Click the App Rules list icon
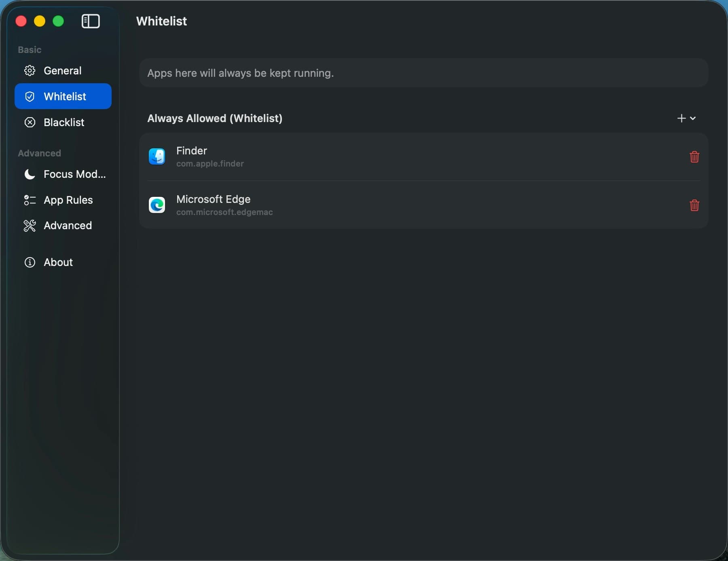This screenshot has width=728, height=561. pos(30,200)
